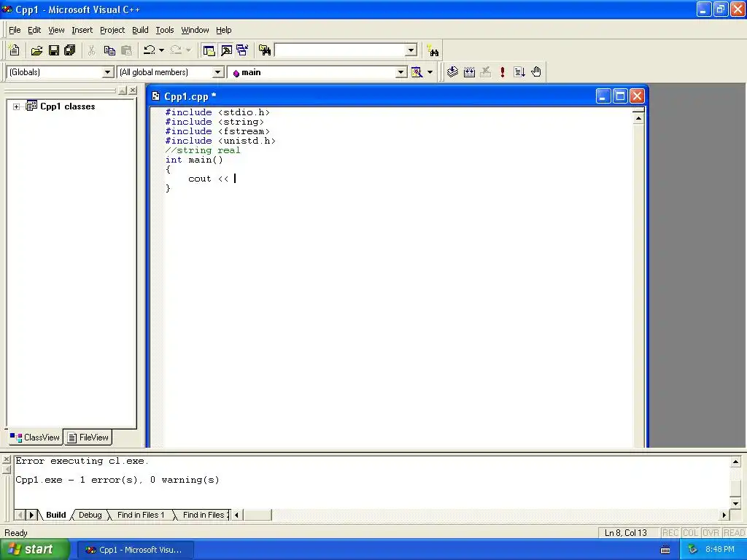Viewport: 747px width, 560px height.
Task: Click the Compile icon in the build toolbar
Action: 452,72
